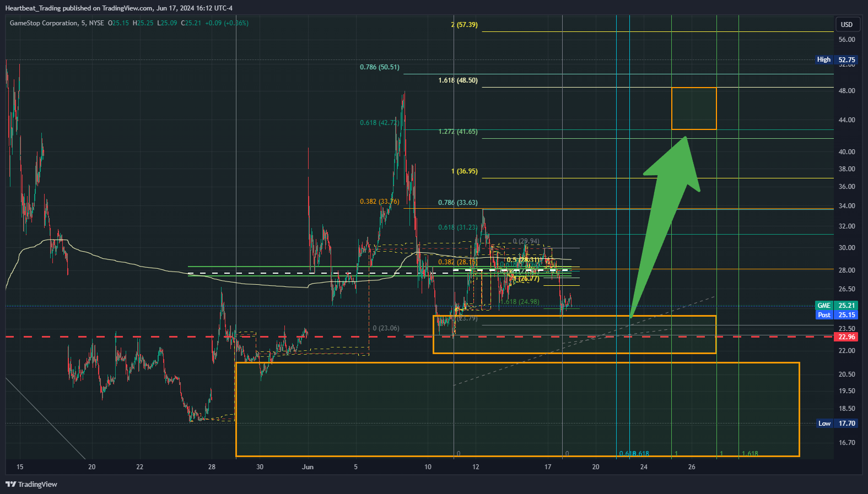The width and height of the screenshot is (868, 494).
Task: Select the 1.618 (48.50) Fibonacci label
Action: [458, 80]
